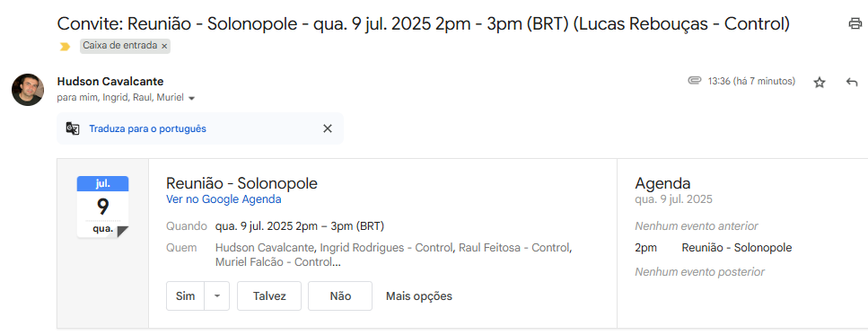Respond Talvez to the invitation
The width and height of the screenshot is (868, 335).
[269, 296]
